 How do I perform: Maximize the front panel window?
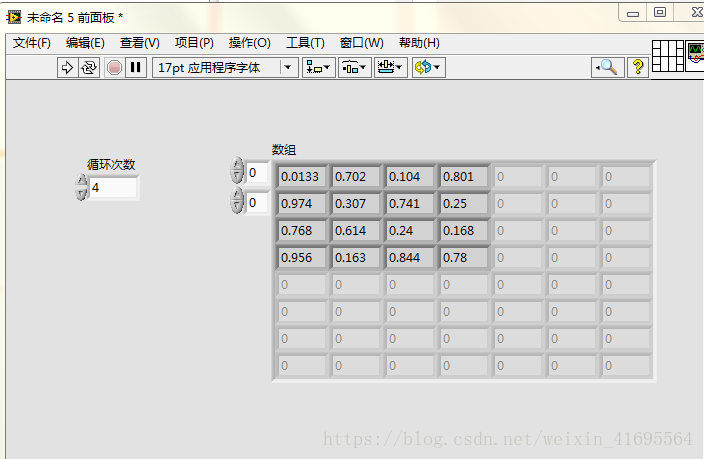point(660,13)
